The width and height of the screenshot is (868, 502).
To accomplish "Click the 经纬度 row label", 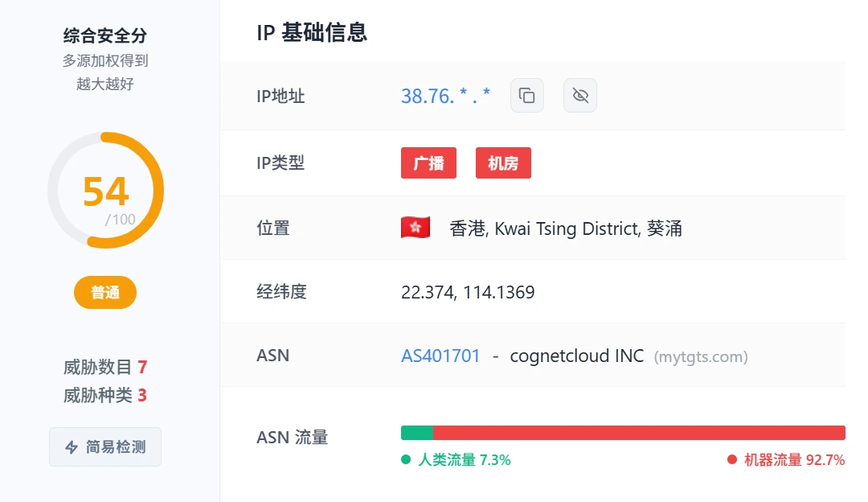I will [281, 291].
